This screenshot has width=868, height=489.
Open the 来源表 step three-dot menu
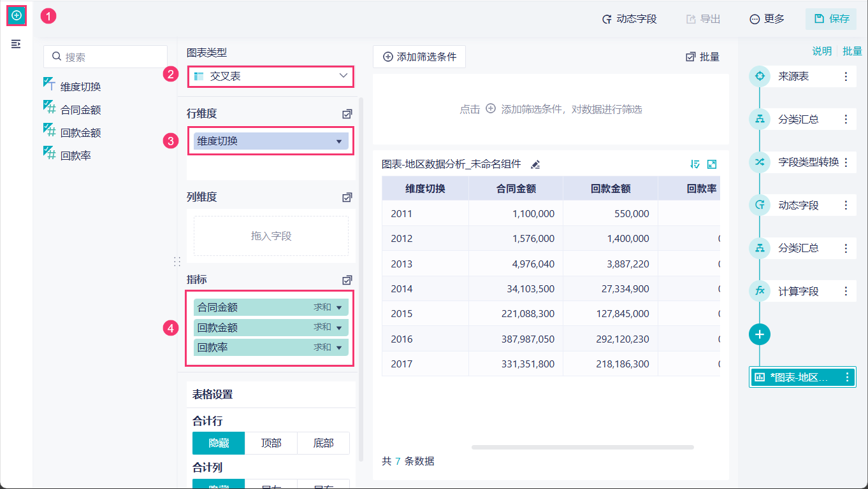(x=846, y=76)
